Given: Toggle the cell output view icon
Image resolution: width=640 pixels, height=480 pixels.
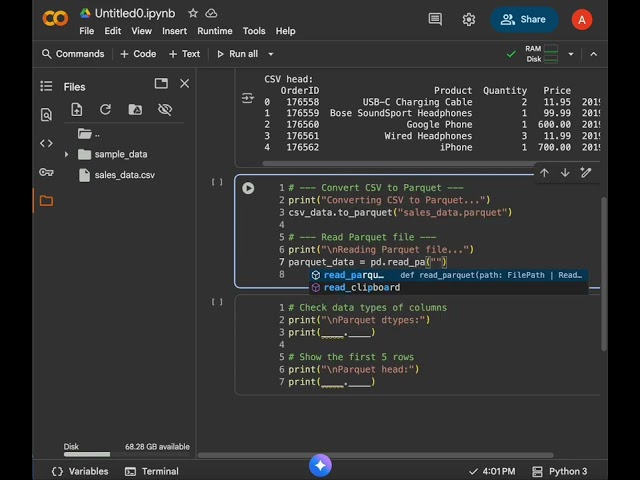Looking at the screenshot, I should click(247, 98).
